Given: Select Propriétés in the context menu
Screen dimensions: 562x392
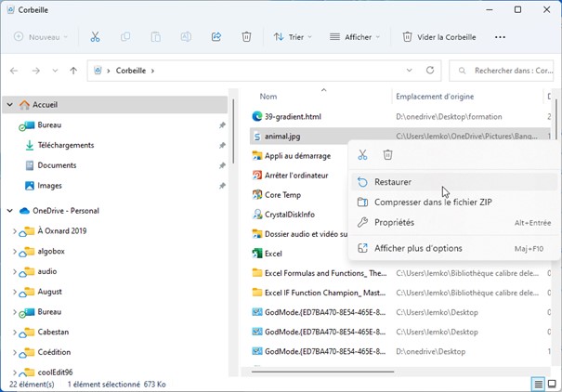Looking at the screenshot, I should pos(394,223).
